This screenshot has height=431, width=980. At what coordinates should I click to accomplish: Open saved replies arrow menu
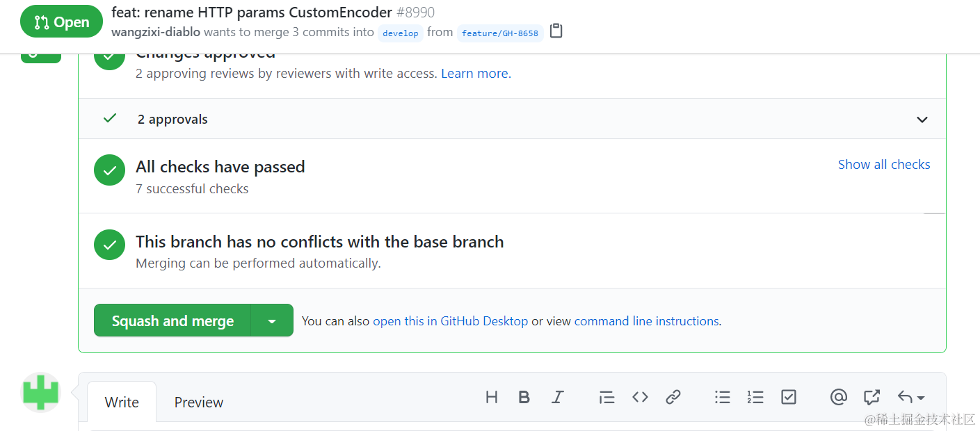coord(910,397)
